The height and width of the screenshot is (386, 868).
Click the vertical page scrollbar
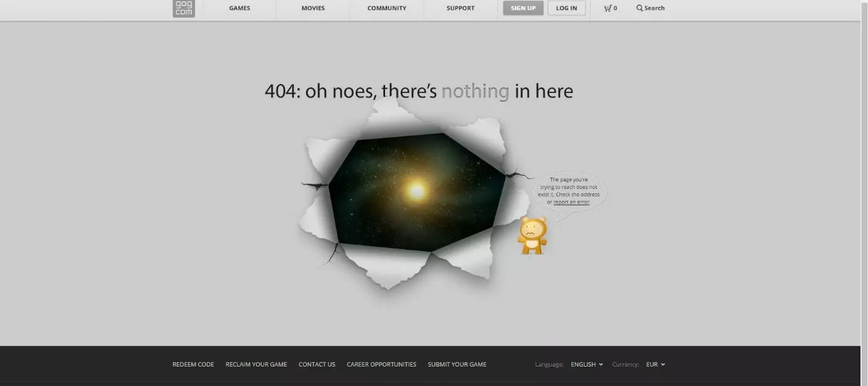point(864,188)
